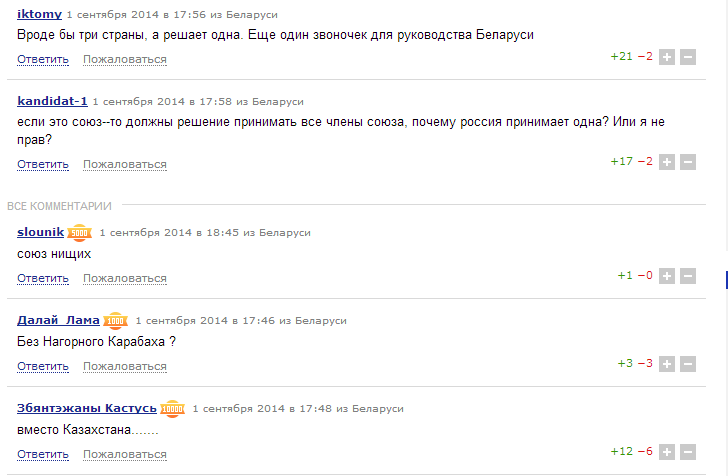The image size is (728, 476).
Task: Upvote Збянтэжаны Кастусь's comment plus icon
Action: pyautogui.click(x=667, y=452)
